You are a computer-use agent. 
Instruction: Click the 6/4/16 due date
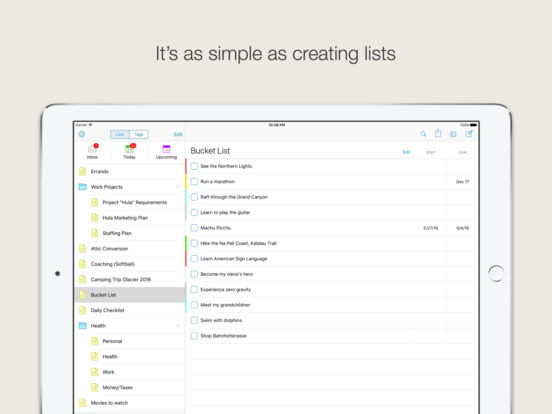click(x=463, y=228)
